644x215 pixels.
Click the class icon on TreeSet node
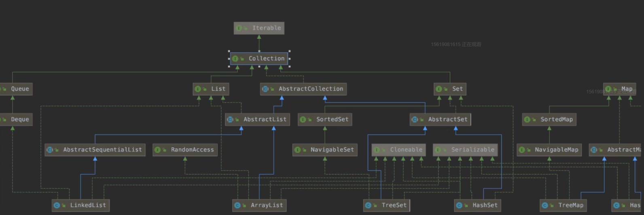click(369, 205)
